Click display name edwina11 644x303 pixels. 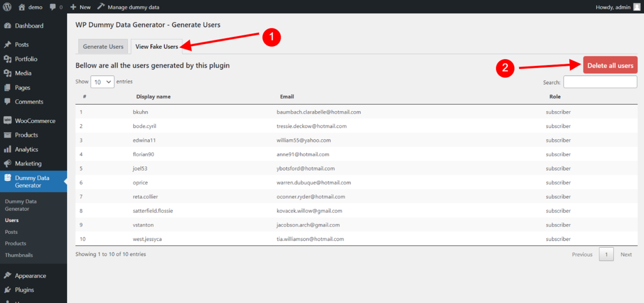point(144,140)
